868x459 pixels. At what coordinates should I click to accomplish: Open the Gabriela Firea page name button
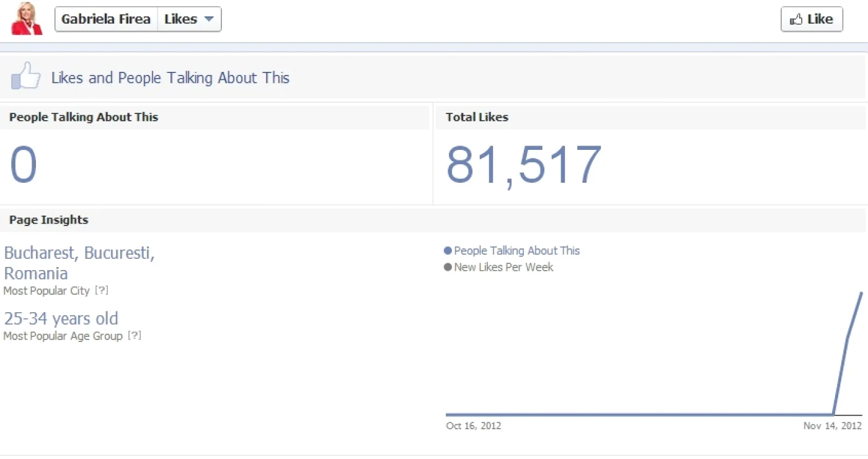click(x=106, y=19)
